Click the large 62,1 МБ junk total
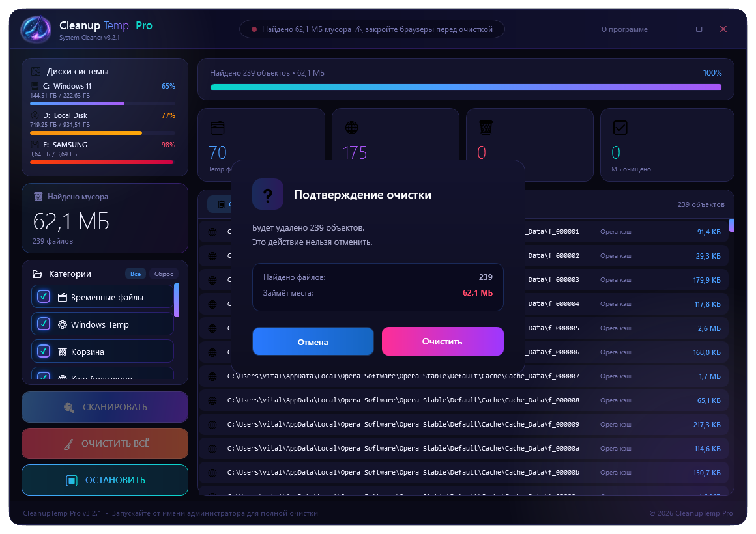This screenshot has width=756, height=534. click(71, 221)
